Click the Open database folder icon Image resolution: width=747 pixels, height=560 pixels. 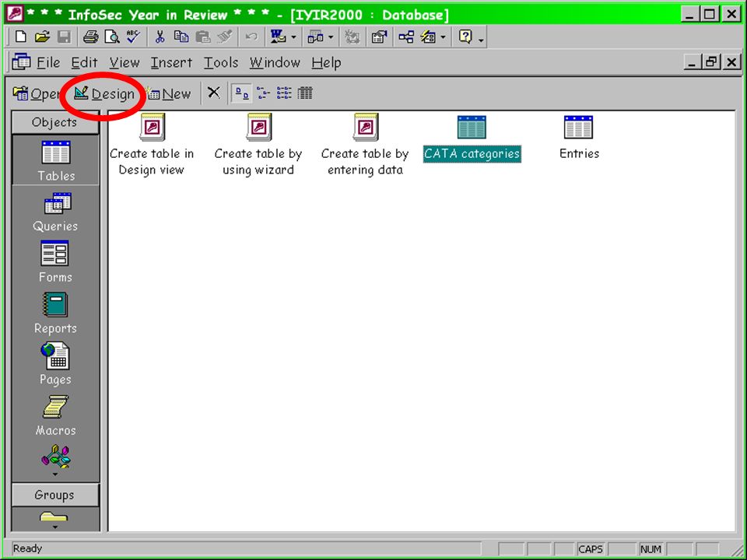[42, 37]
